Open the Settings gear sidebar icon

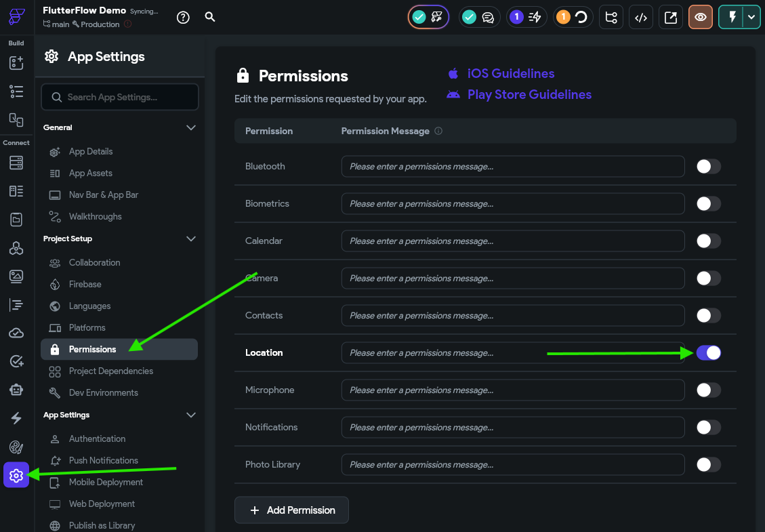[16, 475]
